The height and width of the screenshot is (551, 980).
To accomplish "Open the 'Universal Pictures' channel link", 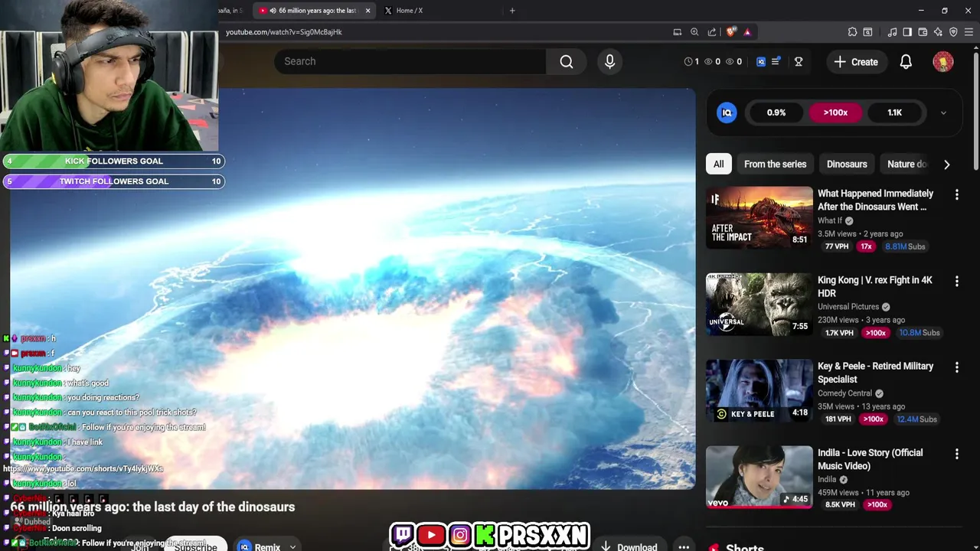I will 848,307.
